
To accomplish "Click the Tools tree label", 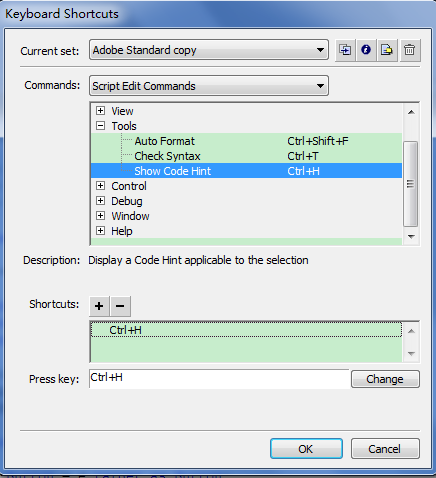I will 124,126.
